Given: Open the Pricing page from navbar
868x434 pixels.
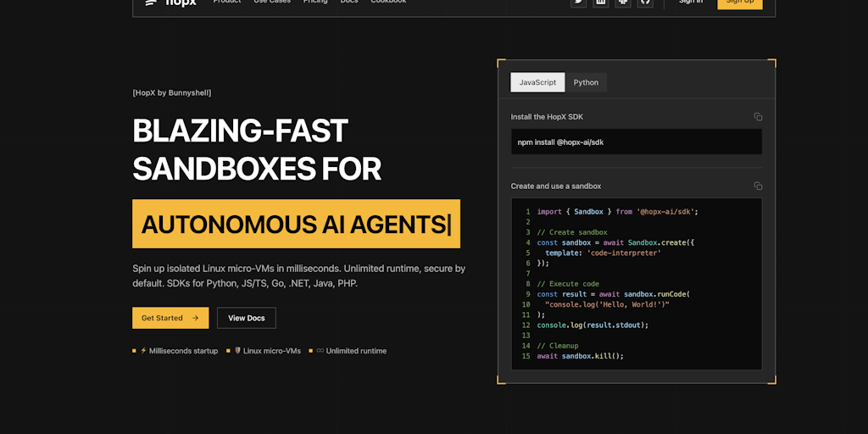Looking at the screenshot, I should click(x=315, y=3).
